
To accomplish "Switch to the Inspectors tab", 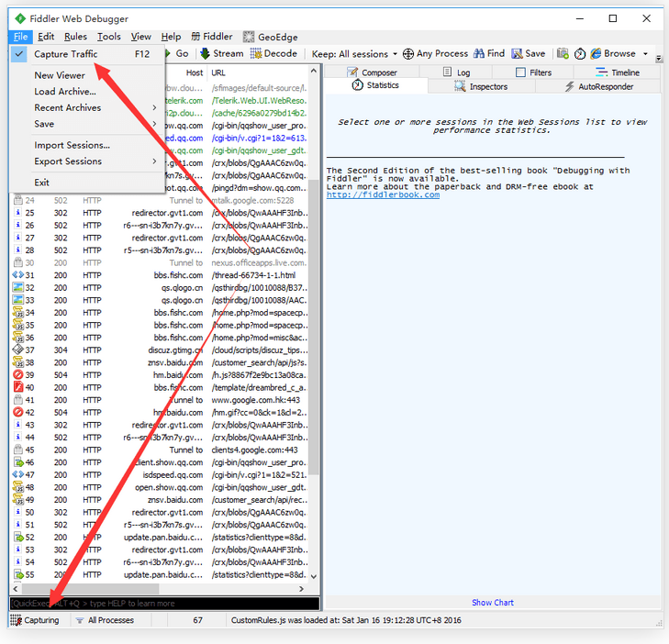I will [x=481, y=87].
